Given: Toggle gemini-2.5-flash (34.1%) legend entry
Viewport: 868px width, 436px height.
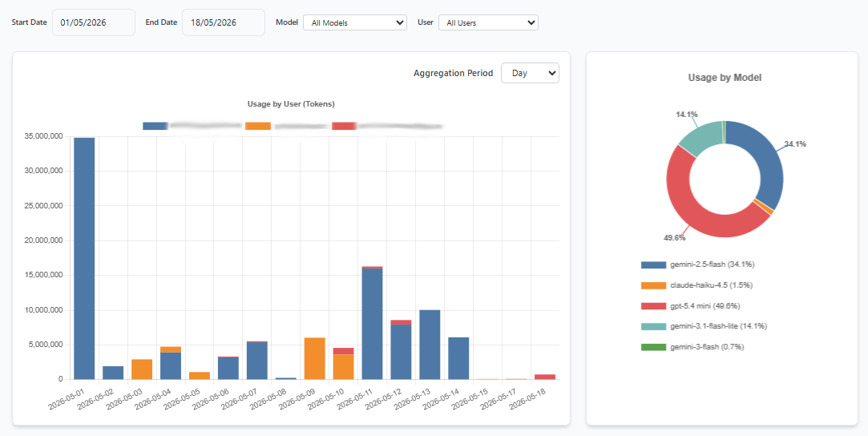Looking at the screenshot, I should pos(697,264).
